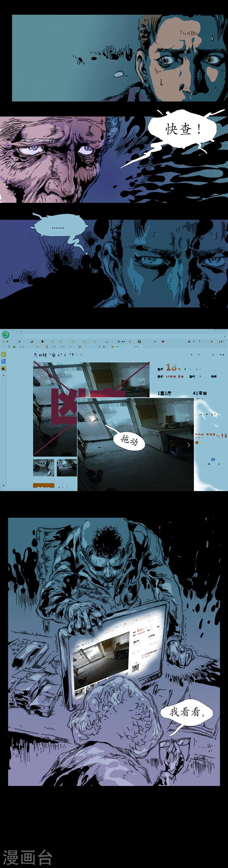Select the first room thumbnail
Viewport: 228px width, 868px height.
44,467
